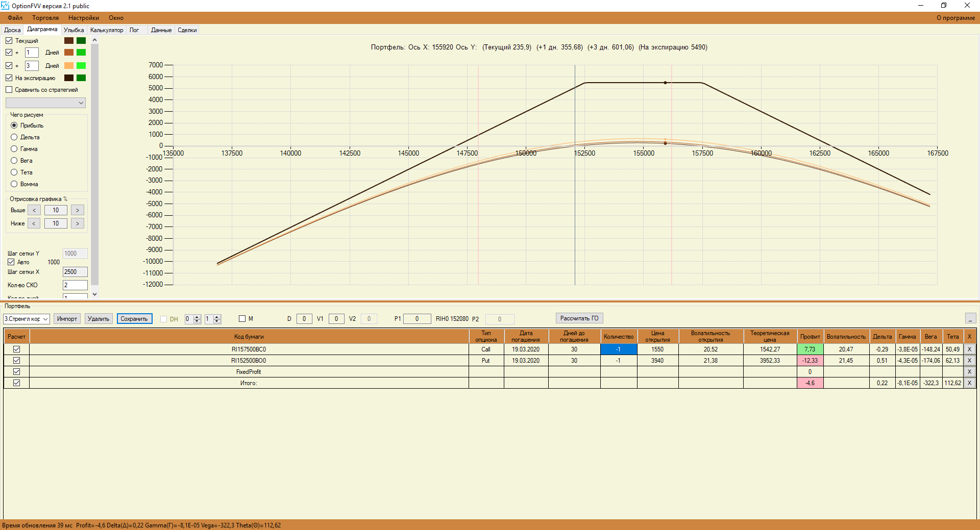Decrease the Ниже percentage with left arrow
Viewport: 980px width, 530px height.
(x=34, y=223)
